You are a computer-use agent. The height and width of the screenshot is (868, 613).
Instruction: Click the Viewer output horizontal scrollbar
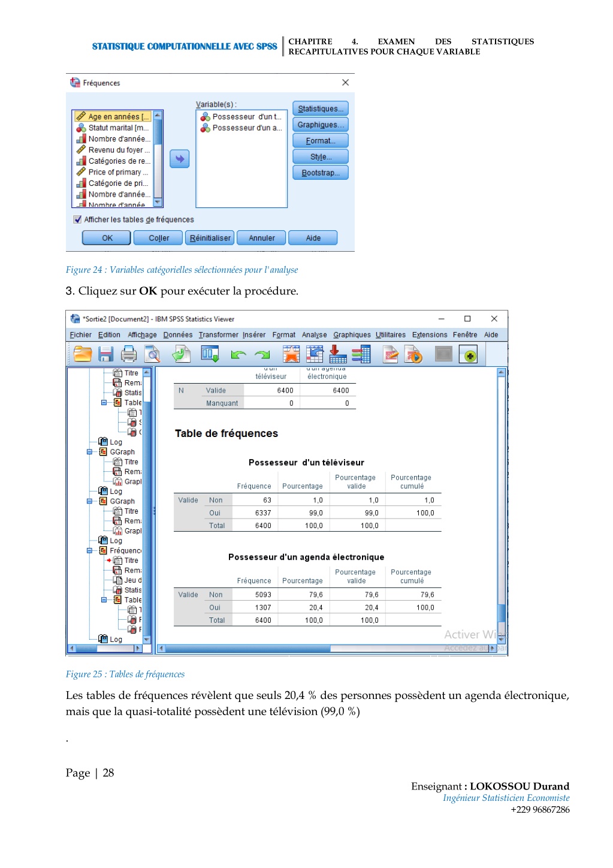[327, 648]
